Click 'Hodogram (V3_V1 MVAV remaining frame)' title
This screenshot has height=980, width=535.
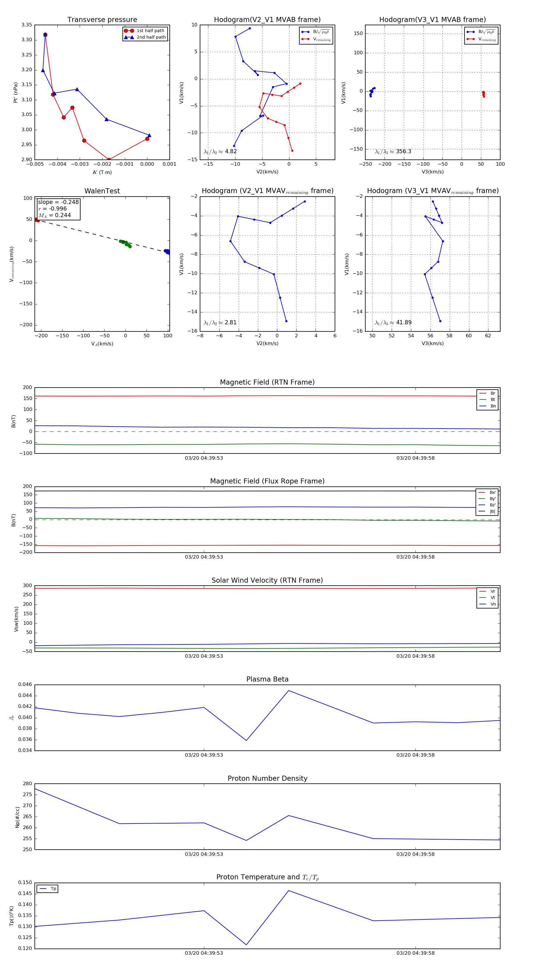tap(432, 191)
